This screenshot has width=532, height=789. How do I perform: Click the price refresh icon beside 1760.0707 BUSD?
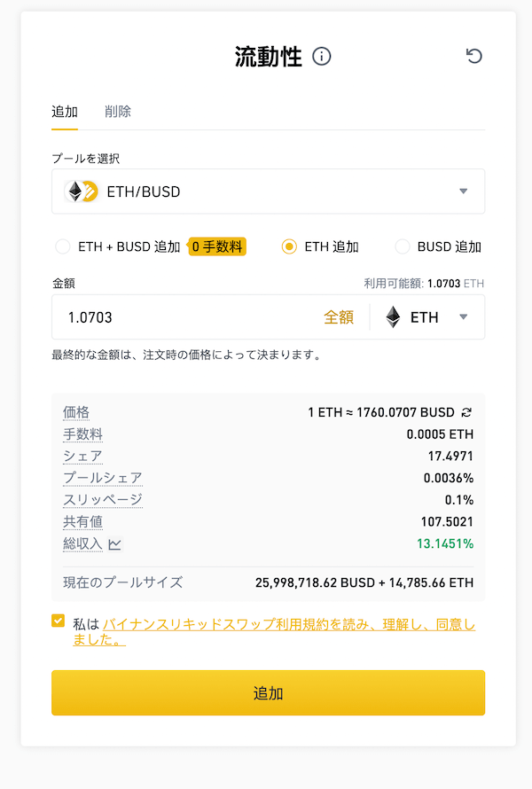pos(466,412)
